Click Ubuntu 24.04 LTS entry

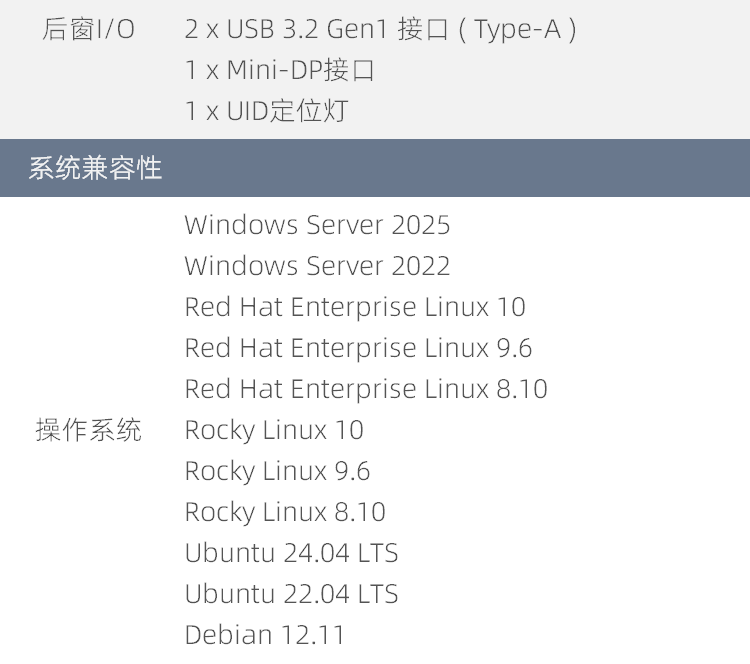point(291,553)
